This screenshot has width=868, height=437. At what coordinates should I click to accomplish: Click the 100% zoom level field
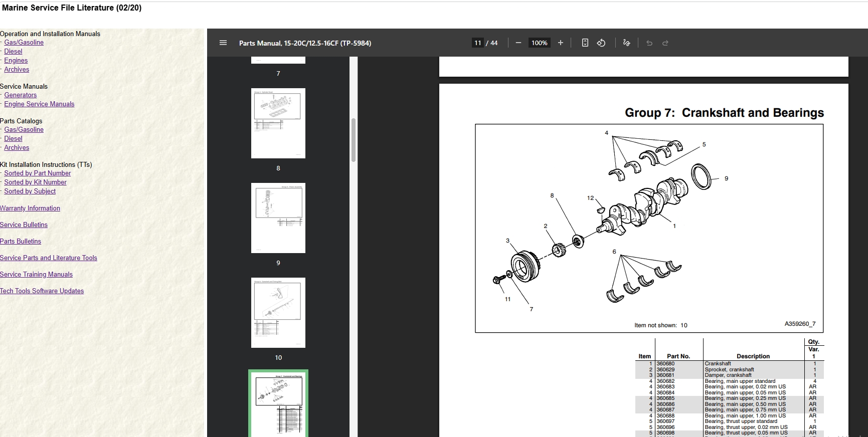coord(539,43)
